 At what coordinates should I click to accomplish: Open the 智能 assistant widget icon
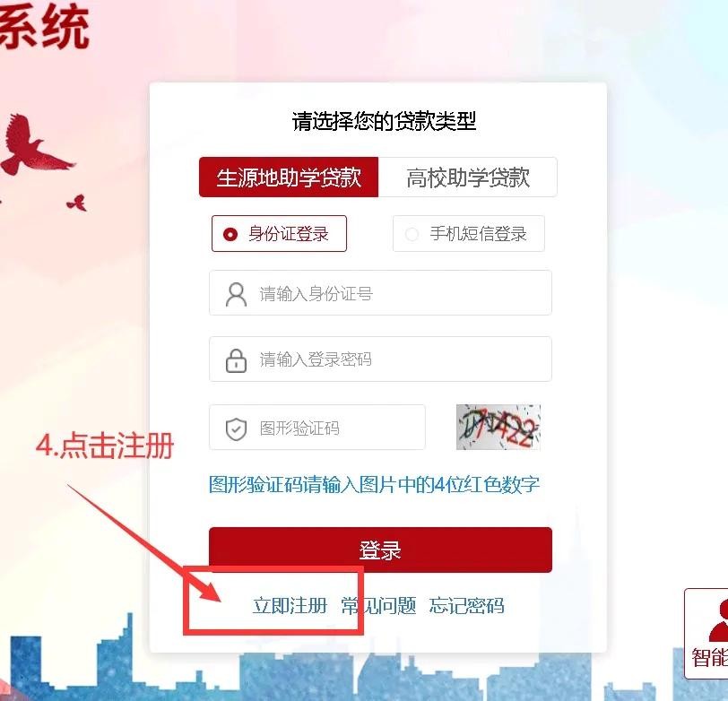[x=708, y=634]
